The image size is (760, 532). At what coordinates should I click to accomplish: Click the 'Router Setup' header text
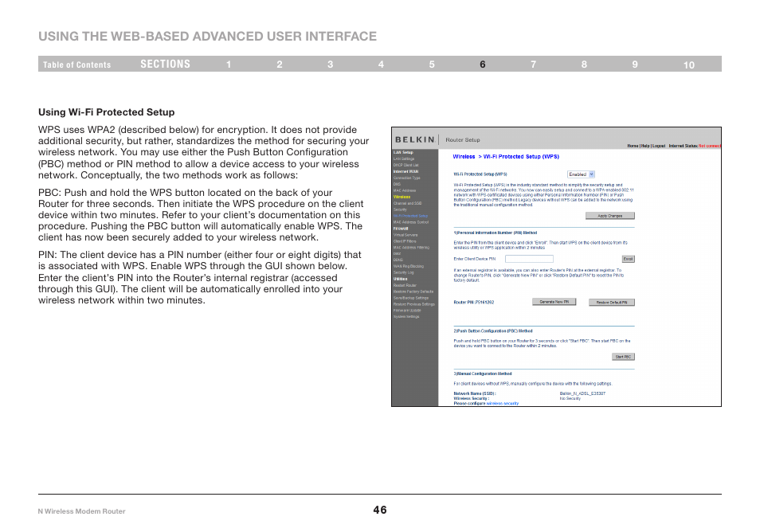tap(463, 140)
